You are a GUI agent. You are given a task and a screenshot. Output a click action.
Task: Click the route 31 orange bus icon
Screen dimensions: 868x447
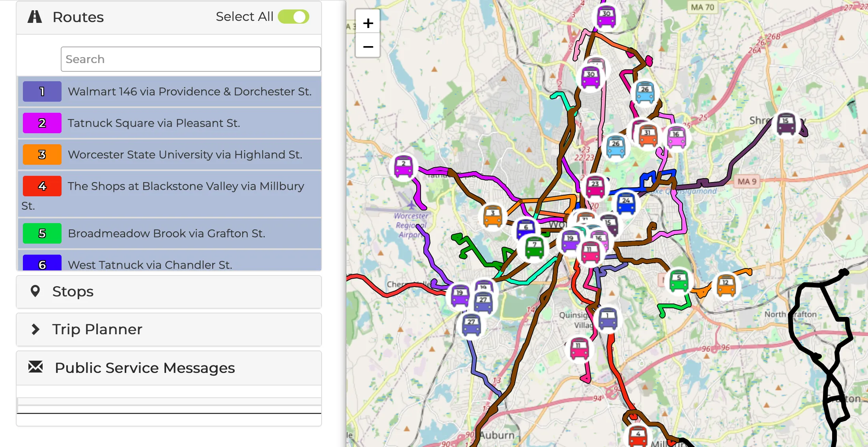648,136
